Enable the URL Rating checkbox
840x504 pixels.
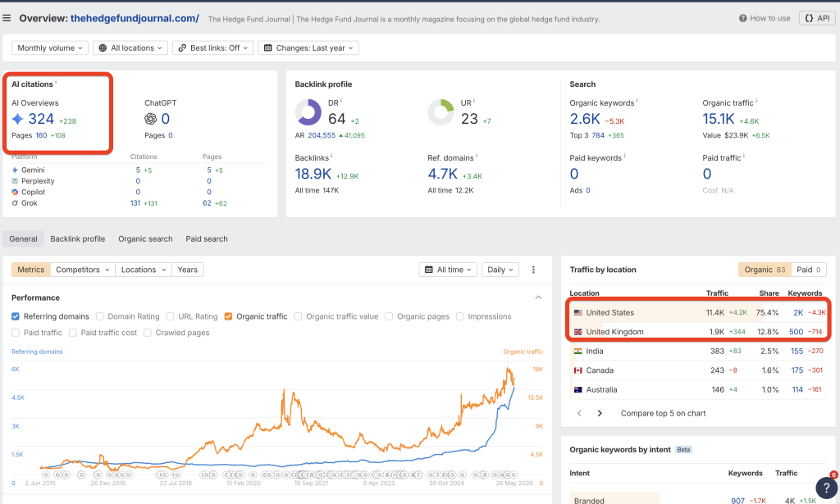pyautogui.click(x=171, y=316)
